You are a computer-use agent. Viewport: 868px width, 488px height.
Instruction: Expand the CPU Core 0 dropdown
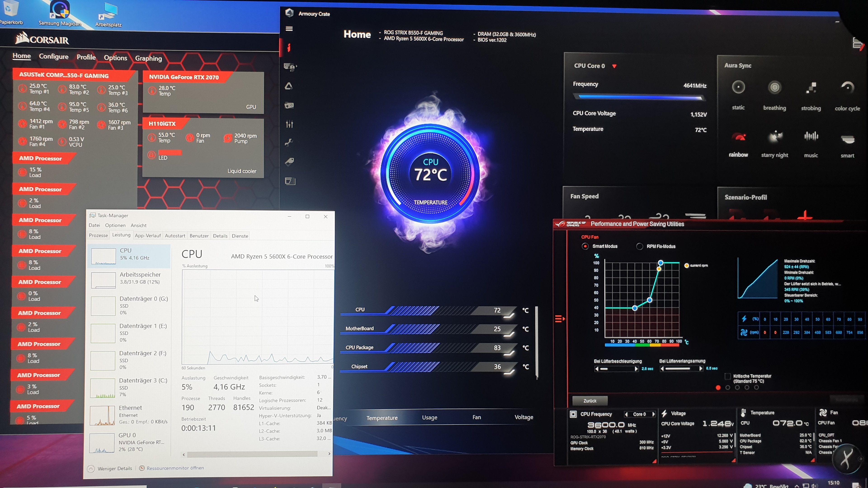pos(614,66)
